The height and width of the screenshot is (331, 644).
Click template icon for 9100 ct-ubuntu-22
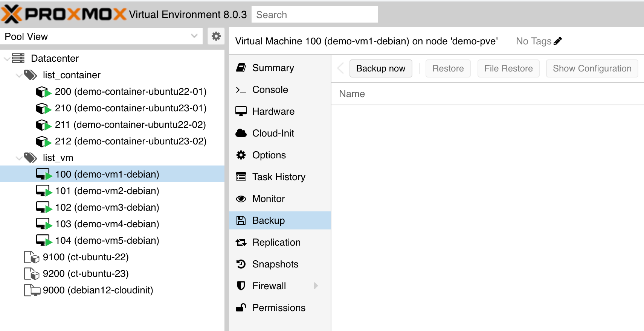[32, 257]
